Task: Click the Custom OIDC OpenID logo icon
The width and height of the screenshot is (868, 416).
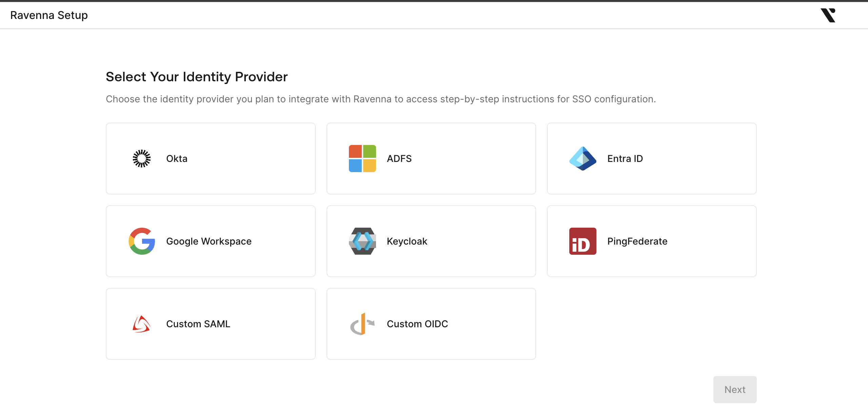Action: pyautogui.click(x=362, y=324)
